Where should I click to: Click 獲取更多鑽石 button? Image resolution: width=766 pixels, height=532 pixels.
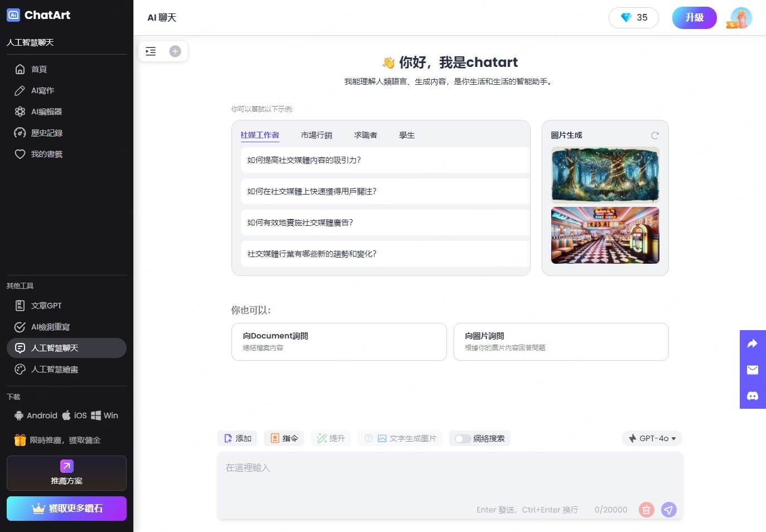coord(66,509)
